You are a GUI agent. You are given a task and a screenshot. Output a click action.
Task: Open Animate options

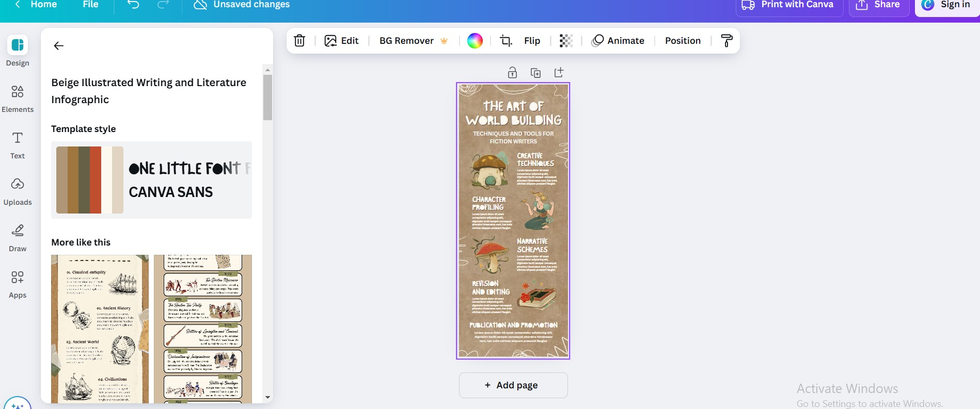619,41
